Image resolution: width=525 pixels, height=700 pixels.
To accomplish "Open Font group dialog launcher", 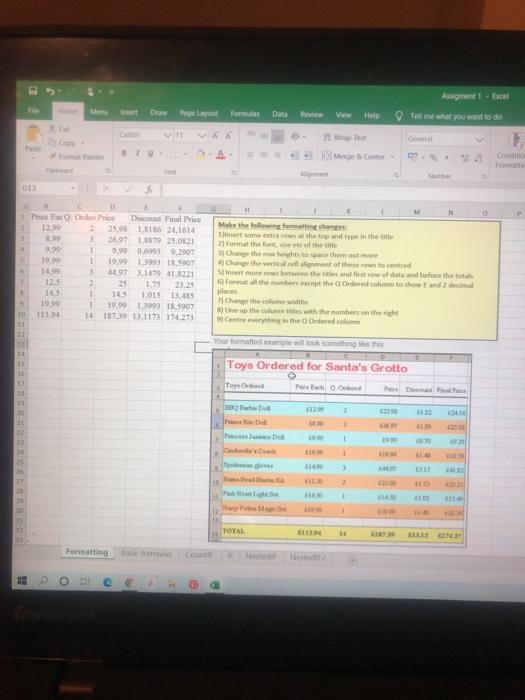I will tap(234, 172).
